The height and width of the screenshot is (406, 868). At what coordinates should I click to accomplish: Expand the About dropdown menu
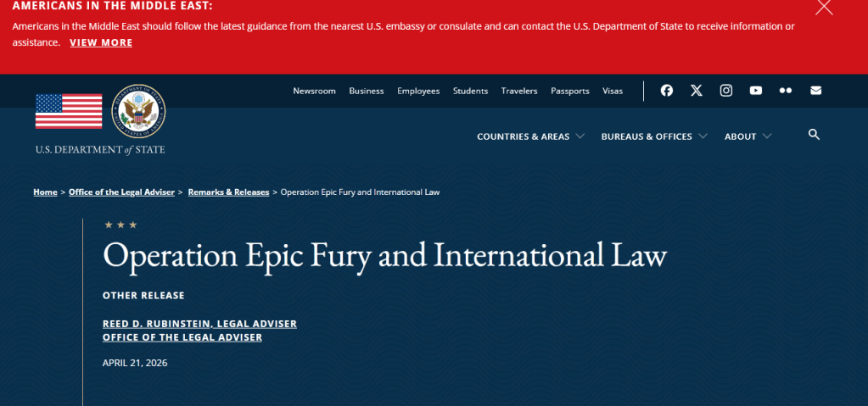pyautogui.click(x=748, y=136)
